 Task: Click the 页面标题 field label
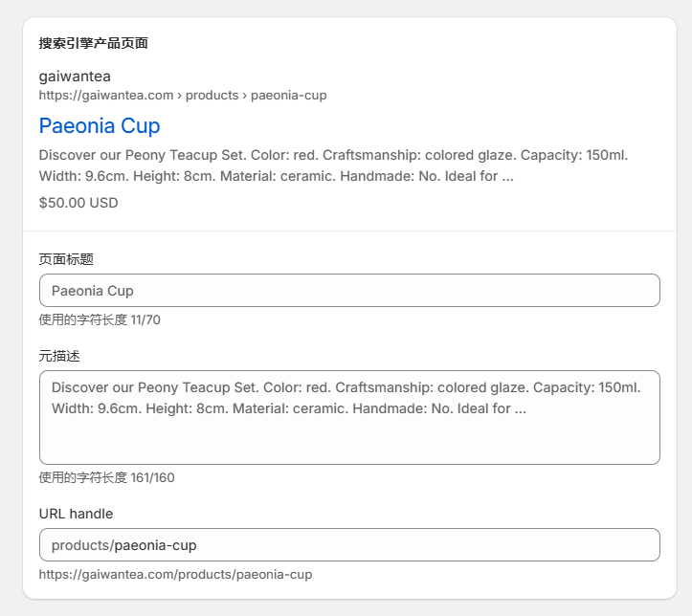point(66,259)
